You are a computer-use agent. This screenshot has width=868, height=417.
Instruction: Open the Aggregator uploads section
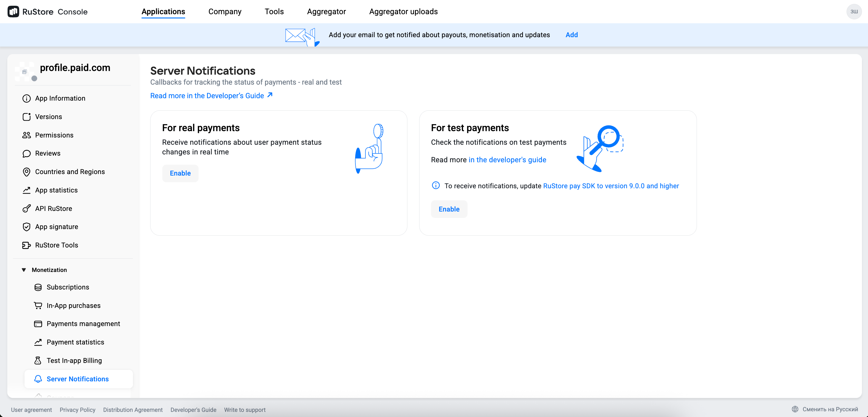pos(403,11)
